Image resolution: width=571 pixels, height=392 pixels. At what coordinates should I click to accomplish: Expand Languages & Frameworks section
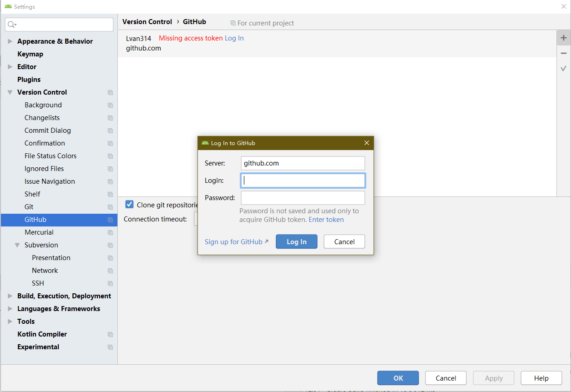click(x=10, y=309)
